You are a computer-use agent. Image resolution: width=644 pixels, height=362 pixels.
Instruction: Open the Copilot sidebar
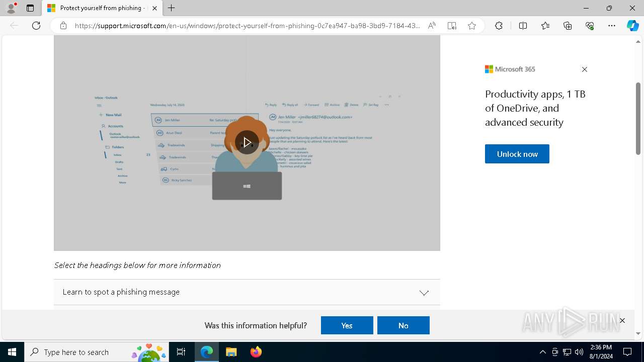pyautogui.click(x=633, y=26)
